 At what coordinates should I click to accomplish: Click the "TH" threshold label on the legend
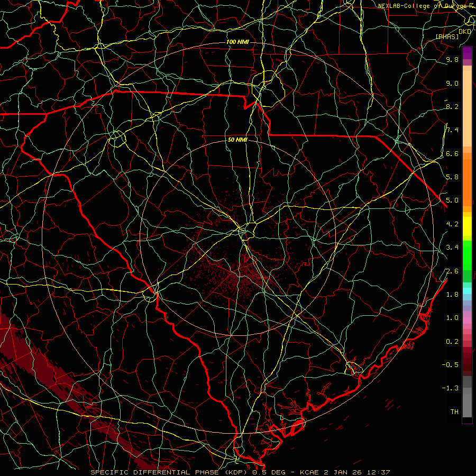point(454,412)
